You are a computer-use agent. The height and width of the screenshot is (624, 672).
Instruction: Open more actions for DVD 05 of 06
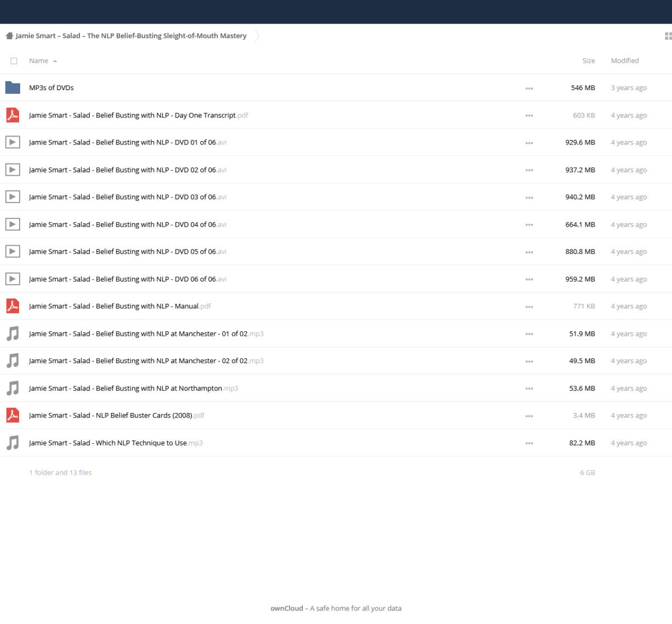pyautogui.click(x=529, y=252)
